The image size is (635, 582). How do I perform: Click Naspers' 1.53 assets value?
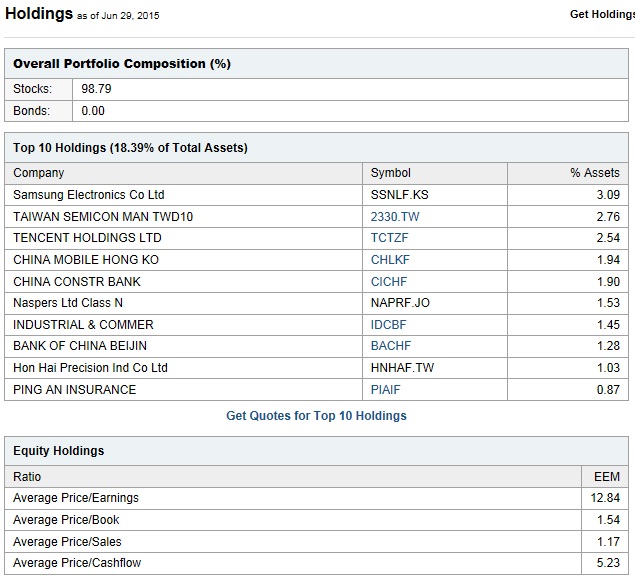tap(608, 303)
